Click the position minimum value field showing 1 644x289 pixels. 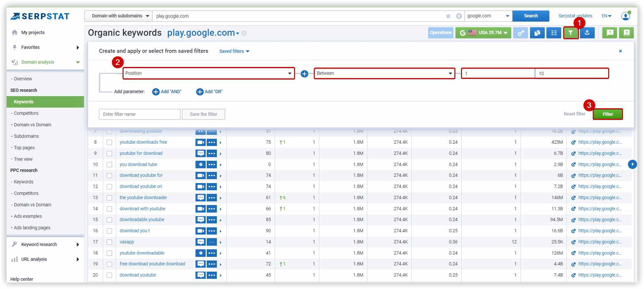[498, 73]
